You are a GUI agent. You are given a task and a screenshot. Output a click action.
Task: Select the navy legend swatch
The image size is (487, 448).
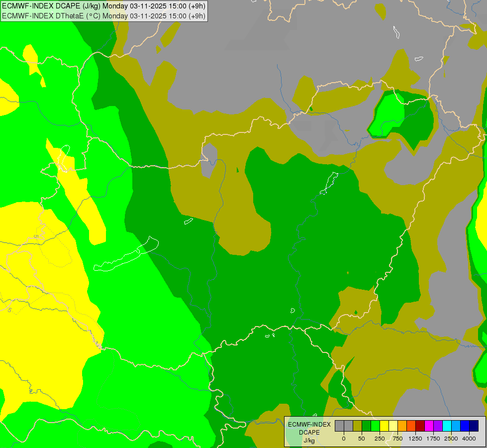pos(474,426)
